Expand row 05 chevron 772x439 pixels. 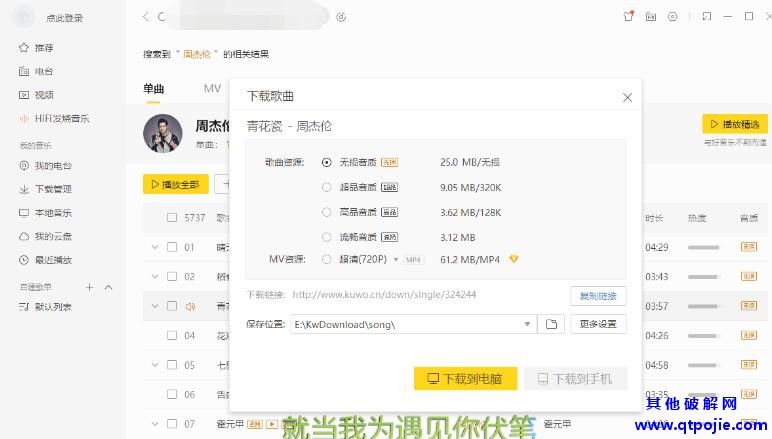[x=155, y=365]
